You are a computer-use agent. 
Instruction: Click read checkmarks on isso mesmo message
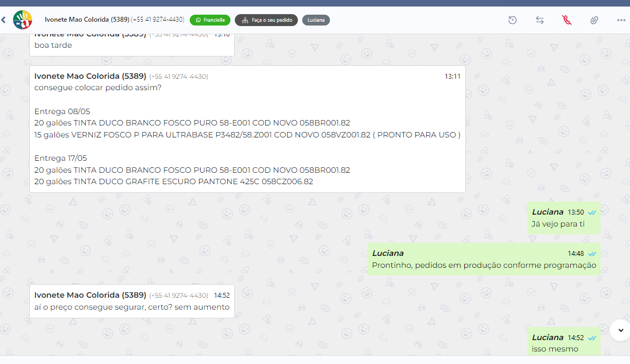592,338
